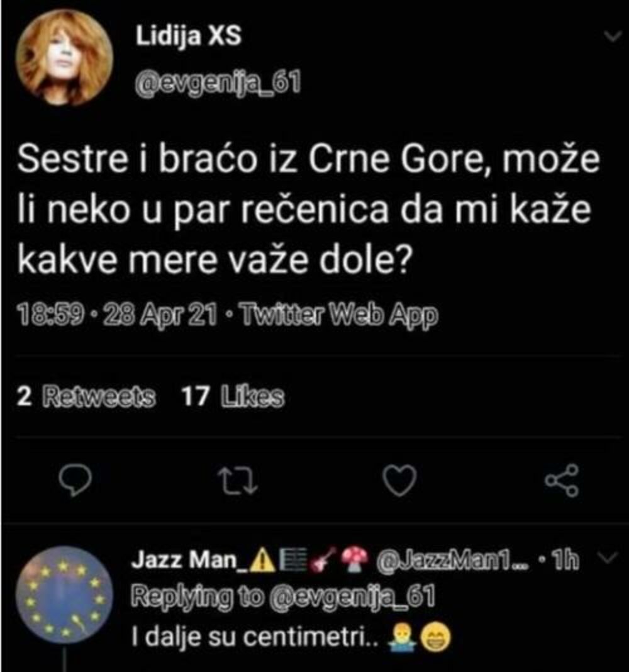Open the Lidija XS display name
The width and height of the screenshot is (629, 672).
189,36
